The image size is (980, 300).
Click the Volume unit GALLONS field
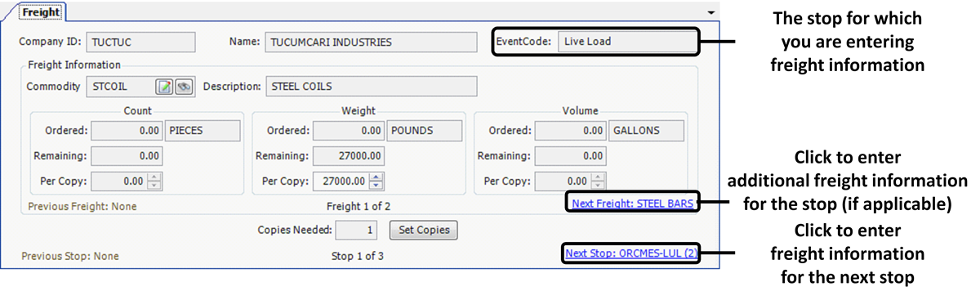click(645, 131)
